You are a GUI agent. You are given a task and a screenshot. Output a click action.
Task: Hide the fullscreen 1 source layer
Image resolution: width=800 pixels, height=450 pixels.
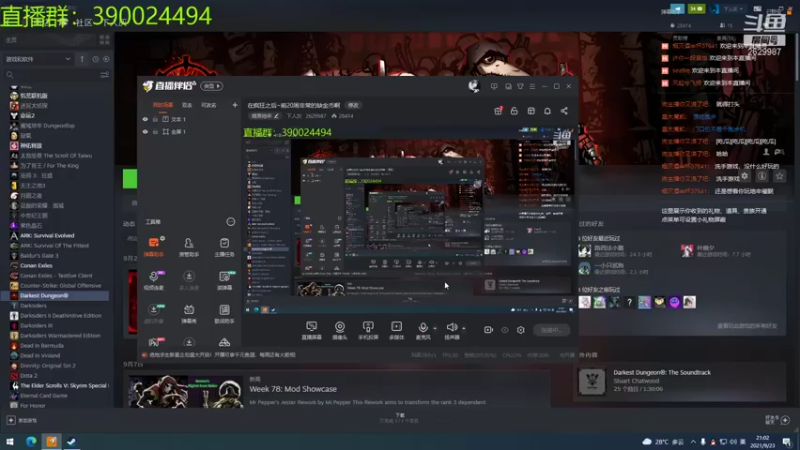[x=145, y=132]
